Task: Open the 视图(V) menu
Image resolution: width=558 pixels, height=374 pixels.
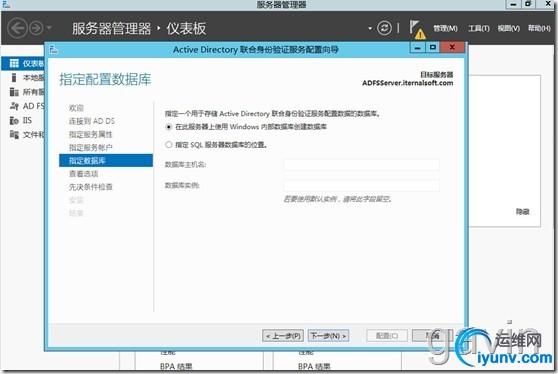Action: pos(509,28)
